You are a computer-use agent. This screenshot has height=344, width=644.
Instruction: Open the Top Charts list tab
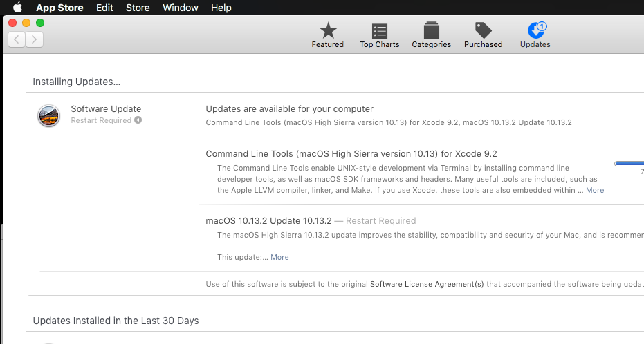(380, 35)
